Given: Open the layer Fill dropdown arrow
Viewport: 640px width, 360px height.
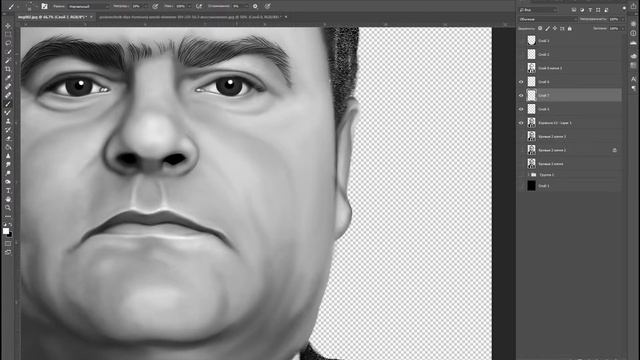Looking at the screenshot, I should point(622,29).
